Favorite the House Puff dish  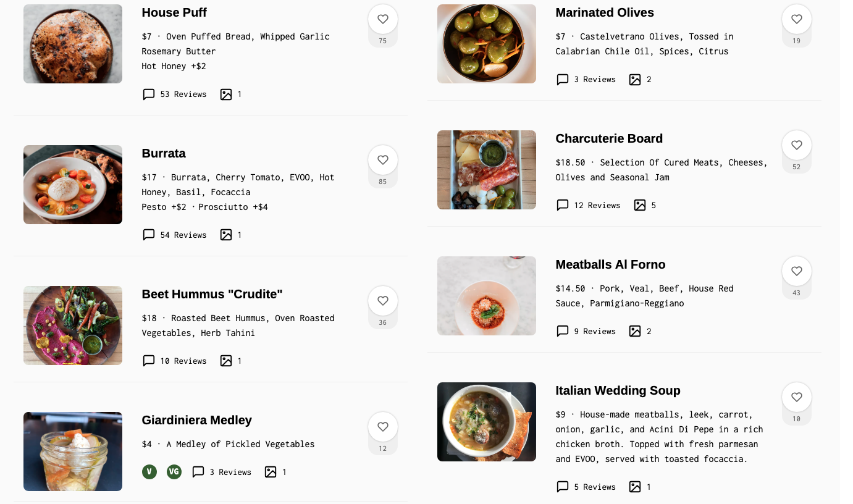[x=383, y=20]
